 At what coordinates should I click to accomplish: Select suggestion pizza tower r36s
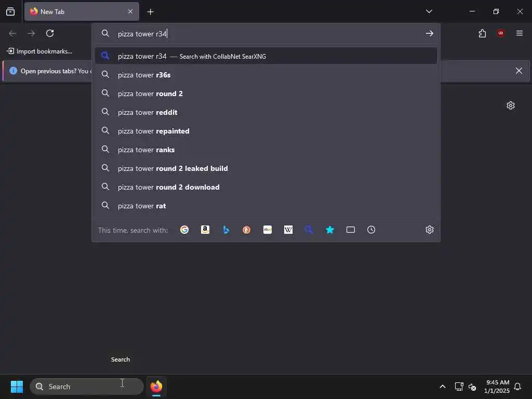pos(266,75)
